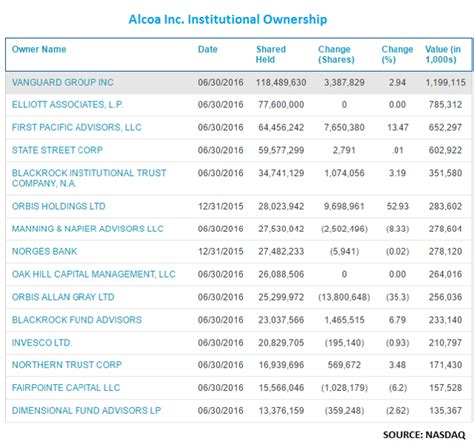Open MANNING & NAPIER ADVISORS LLC
Image resolution: width=474 pixels, height=444 pixels.
pos(88,229)
